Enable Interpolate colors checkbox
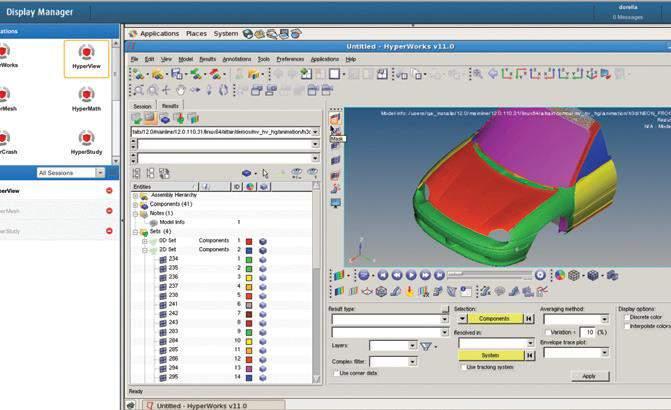The image size is (671, 410). tap(627, 326)
